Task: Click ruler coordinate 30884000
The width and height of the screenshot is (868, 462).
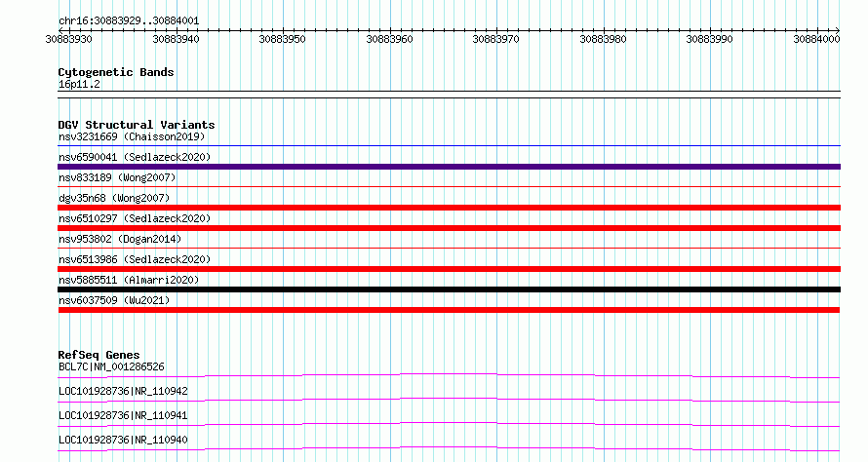Action: [816, 39]
